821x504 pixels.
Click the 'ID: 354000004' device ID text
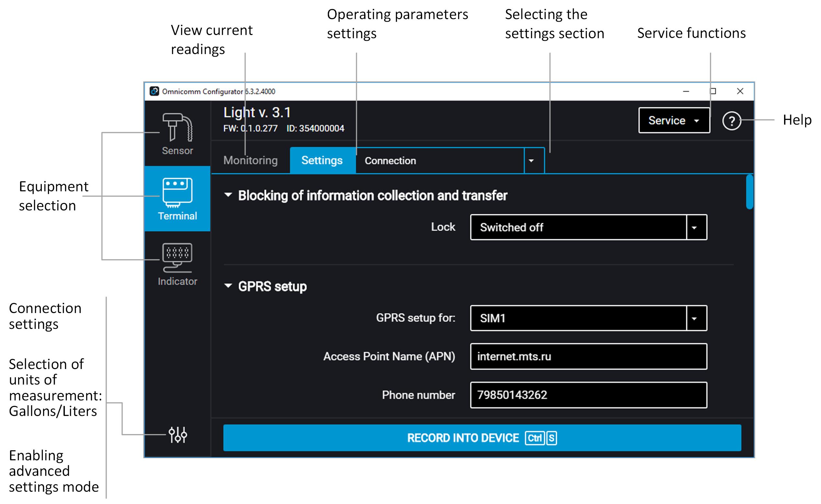[x=315, y=129]
